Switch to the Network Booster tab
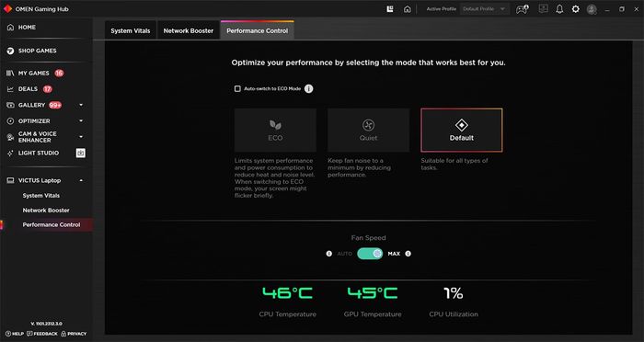This screenshot has width=644, height=342. tap(188, 30)
